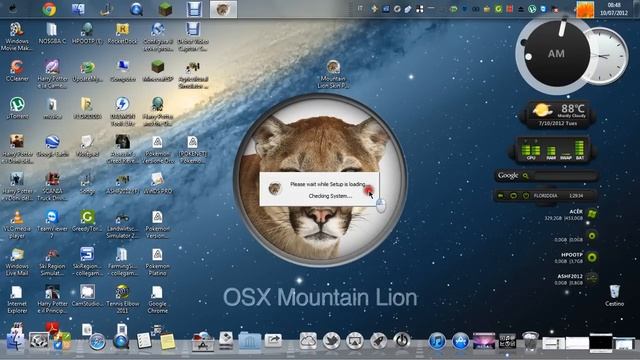Click the weather gadget showing 88°C
The width and height of the screenshot is (640, 360).
coord(558,115)
